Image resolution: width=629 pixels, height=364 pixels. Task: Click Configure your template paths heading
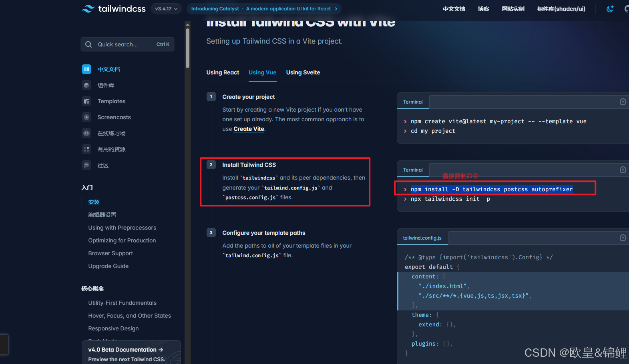tap(264, 233)
